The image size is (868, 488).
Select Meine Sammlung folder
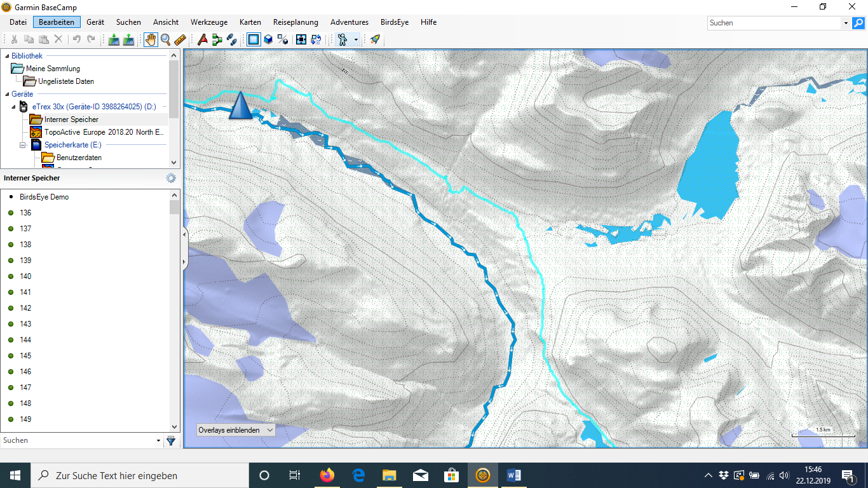click(53, 69)
